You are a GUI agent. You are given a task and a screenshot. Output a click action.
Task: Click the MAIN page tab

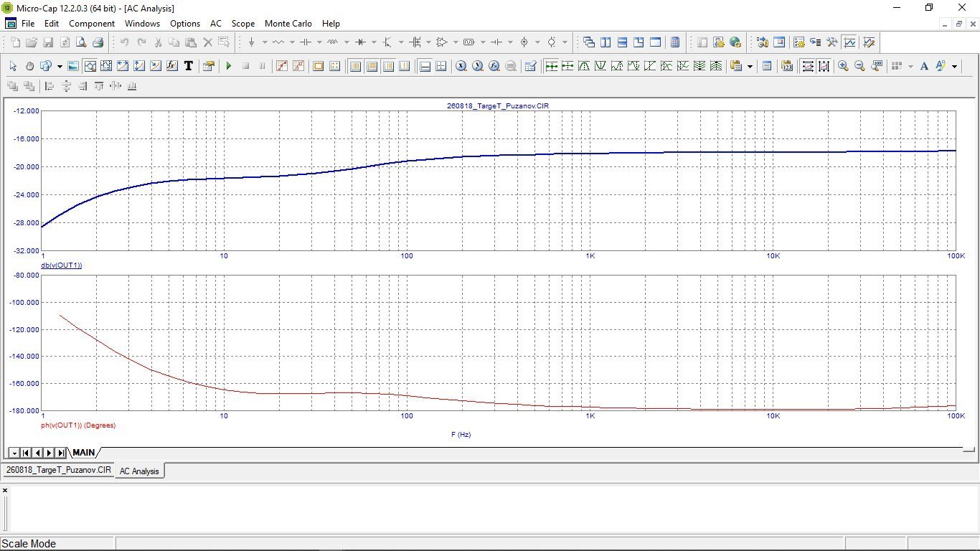pos(83,453)
